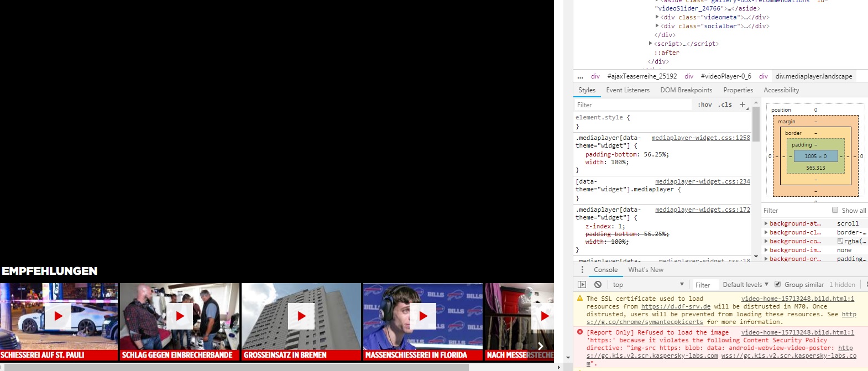Click the Styles pane Filter input
The height and width of the screenshot is (371, 868).
[x=633, y=105]
